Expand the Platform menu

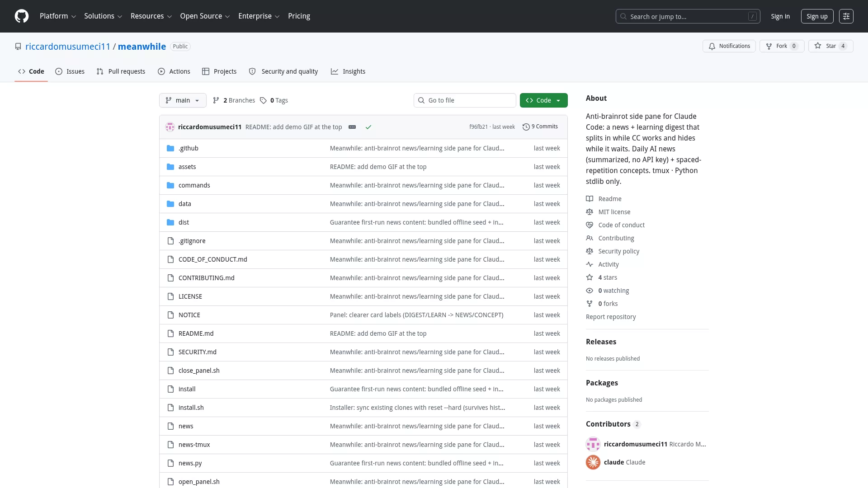[58, 16]
